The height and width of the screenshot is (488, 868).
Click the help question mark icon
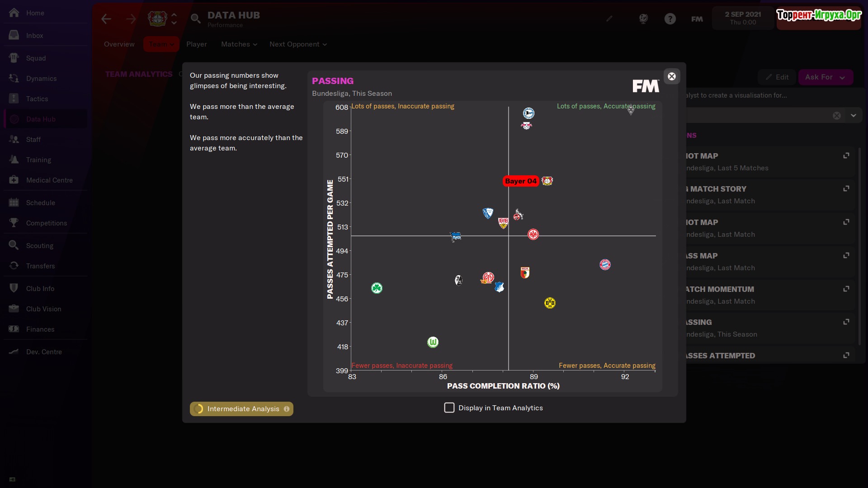670,19
